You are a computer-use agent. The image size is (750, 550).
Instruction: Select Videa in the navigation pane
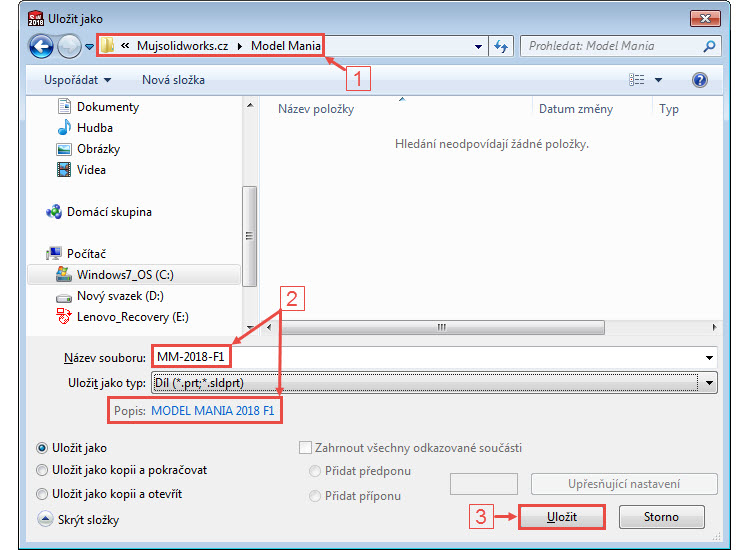[91, 170]
